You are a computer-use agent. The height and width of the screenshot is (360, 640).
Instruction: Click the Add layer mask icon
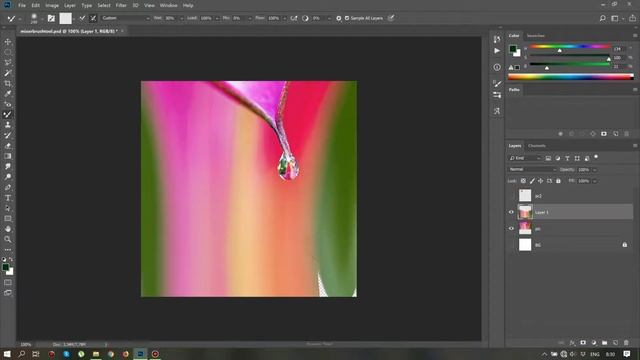(x=583, y=343)
